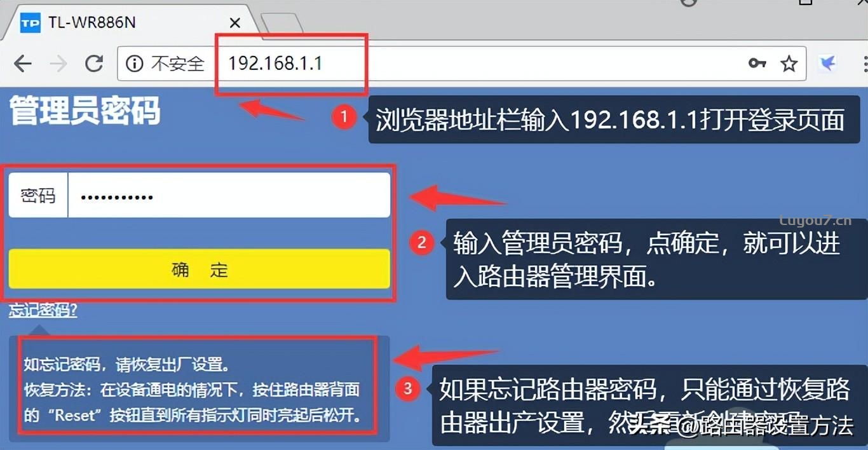This screenshot has width=868, height=450.
Task: Bookmark this page with the star icon
Action: coord(789,63)
